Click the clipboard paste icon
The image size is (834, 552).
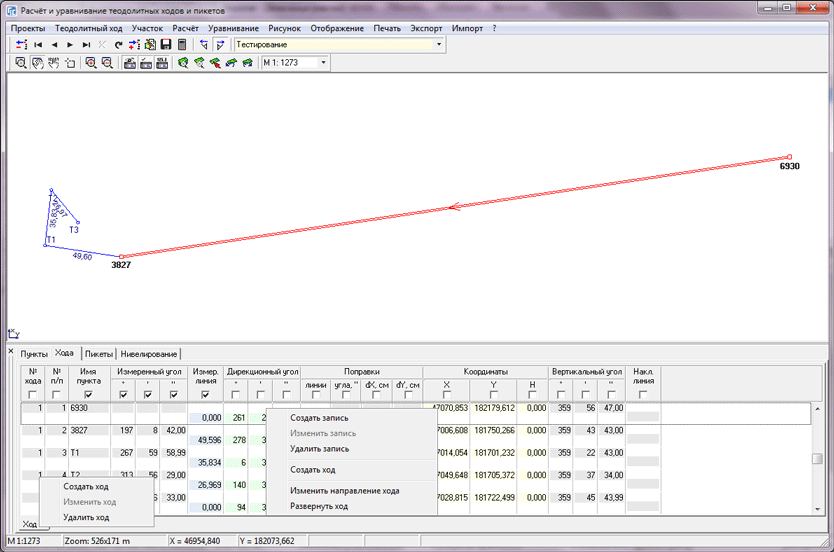[x=150, y=45]
